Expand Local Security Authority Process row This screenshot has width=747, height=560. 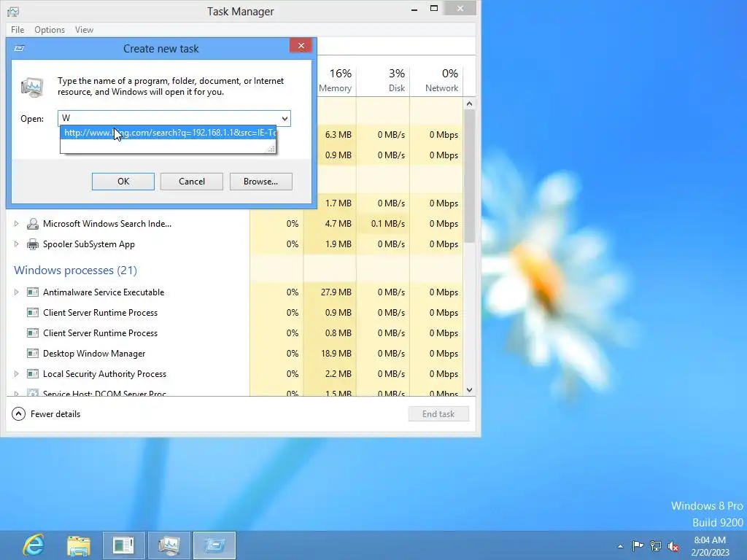pos(16,374)
